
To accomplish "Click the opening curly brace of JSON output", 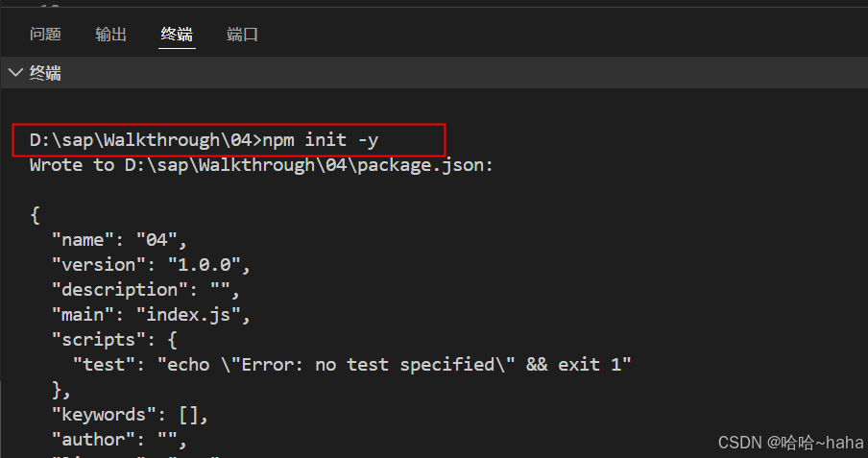I will click(35, 215).
